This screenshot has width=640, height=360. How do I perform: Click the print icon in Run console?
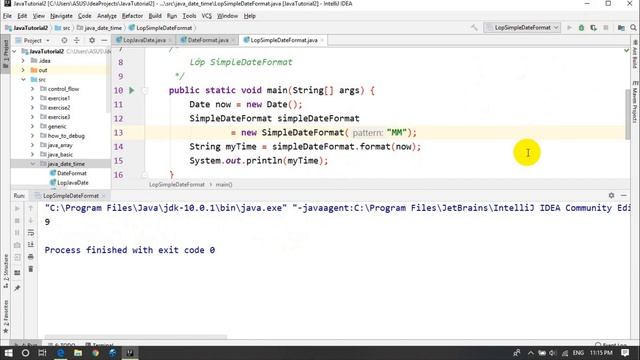tap(31, 257)
